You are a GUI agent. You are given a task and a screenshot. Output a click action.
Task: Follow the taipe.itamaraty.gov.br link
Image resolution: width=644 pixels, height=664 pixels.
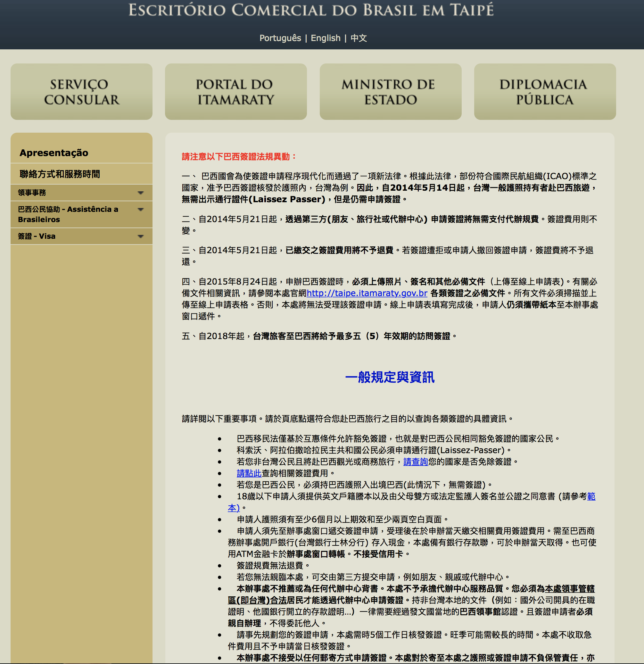[367, 293]
